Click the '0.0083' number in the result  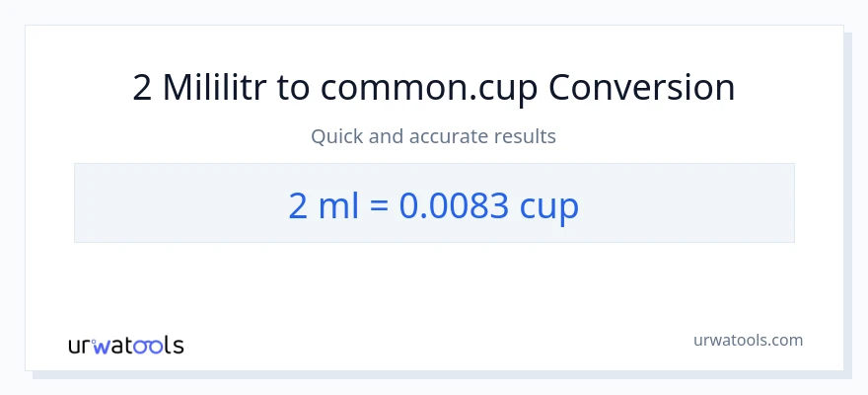coord(454,204)
